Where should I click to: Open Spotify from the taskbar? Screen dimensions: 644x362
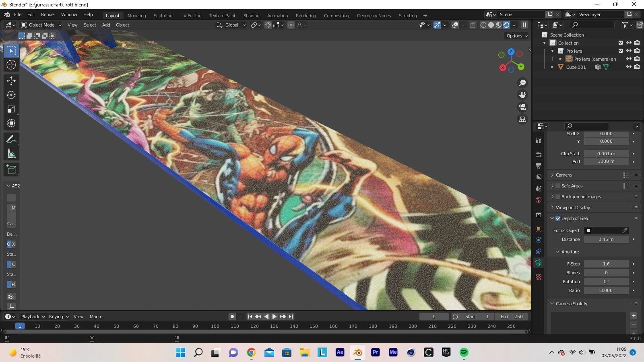pyautogui.click(x=464, y=352)
